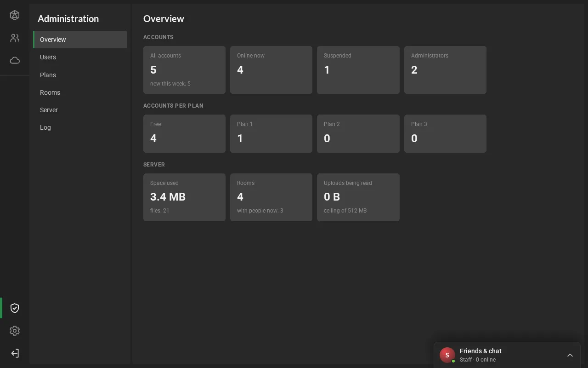This screenshot has height=368, width=588.
Task: Click the log out icon
Action: [x=15, y=353]
